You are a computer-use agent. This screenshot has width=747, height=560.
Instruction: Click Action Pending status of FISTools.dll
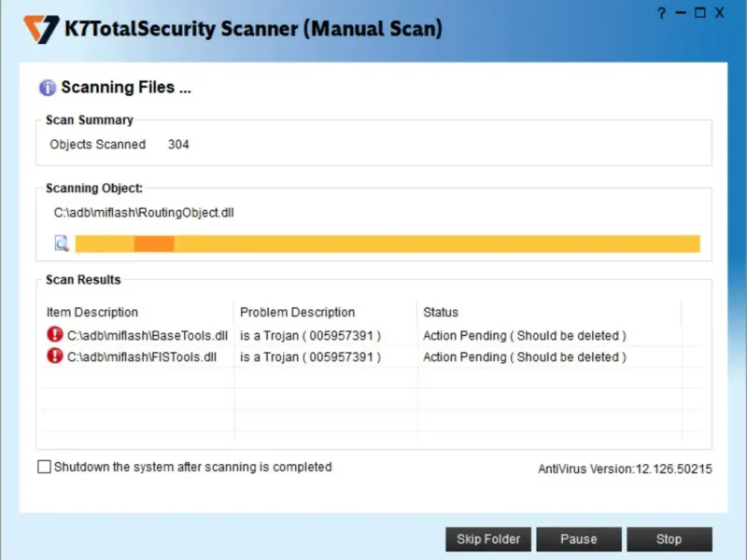525,357
